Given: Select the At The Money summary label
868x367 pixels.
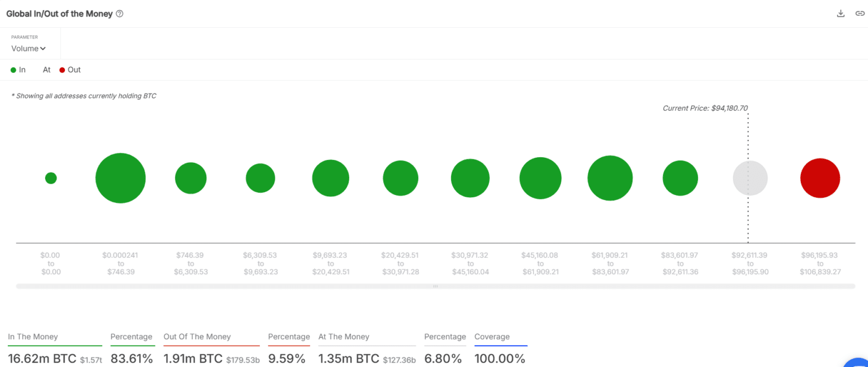Looking at the screenshot, I should point(344,336).
